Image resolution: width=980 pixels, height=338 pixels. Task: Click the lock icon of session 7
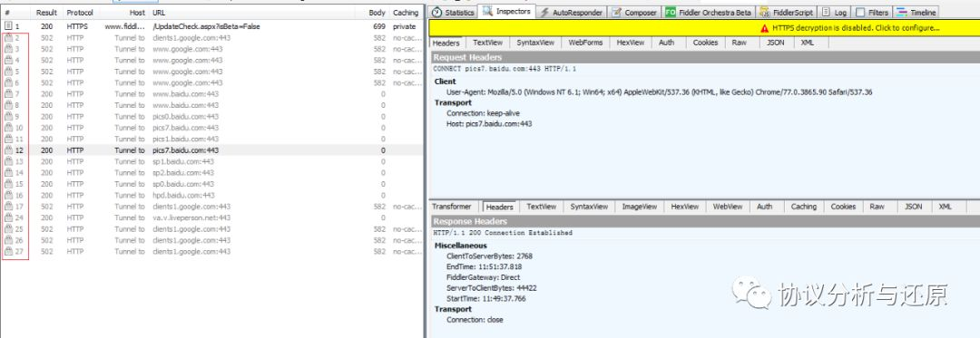point(8,93)
